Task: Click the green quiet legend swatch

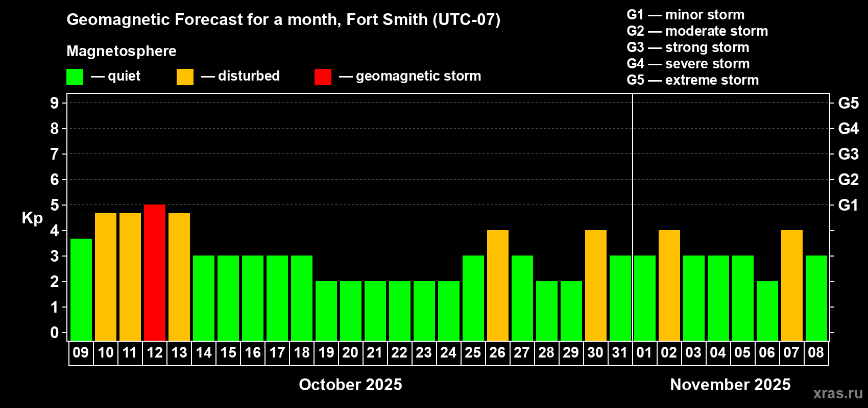Action: 75,77
